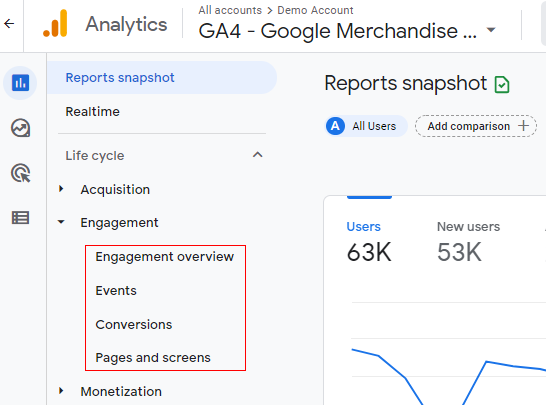Click the Reports snapshot page title
Image resolution: width=546 pixels, height=405 pixels.
pos(406,84)
